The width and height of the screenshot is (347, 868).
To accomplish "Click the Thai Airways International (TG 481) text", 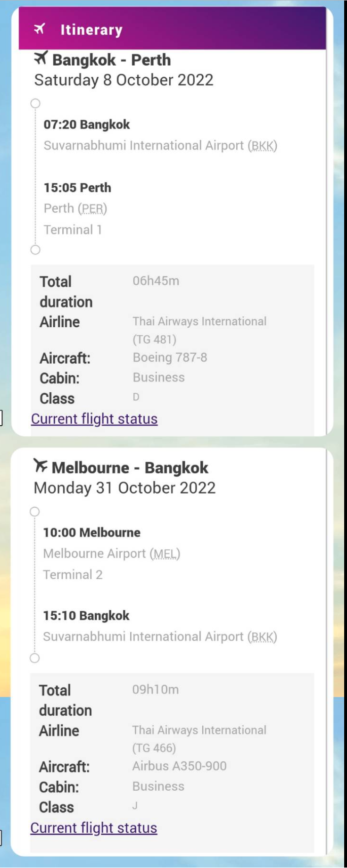I will (x=199, y=330).
